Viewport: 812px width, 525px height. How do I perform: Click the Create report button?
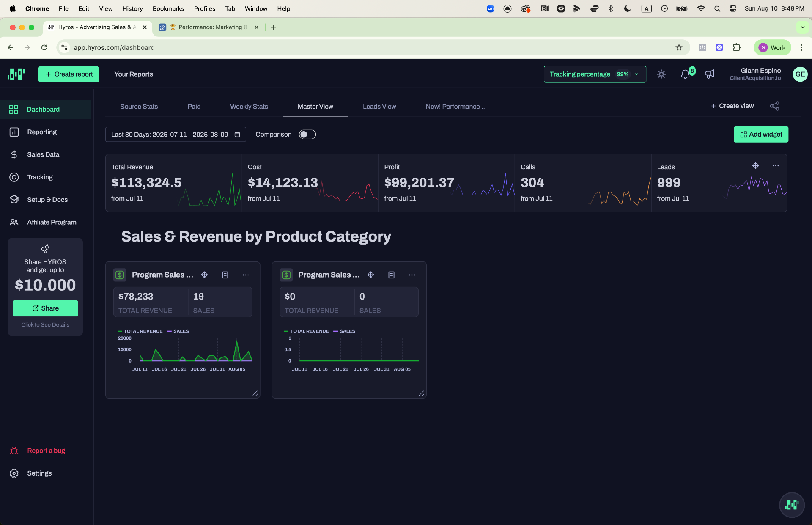click(69, 74)
